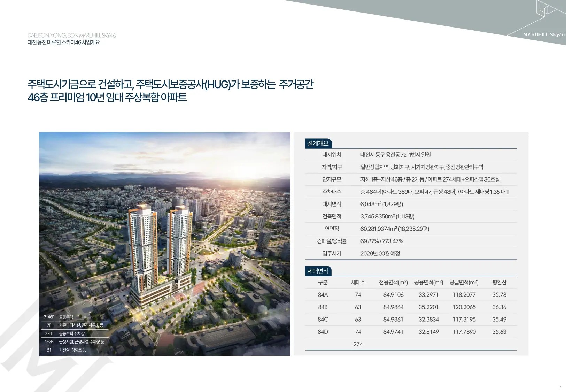Click the 주차대수 row label
This screenshot has height=392, width=566.
click(x=332, y=192)
